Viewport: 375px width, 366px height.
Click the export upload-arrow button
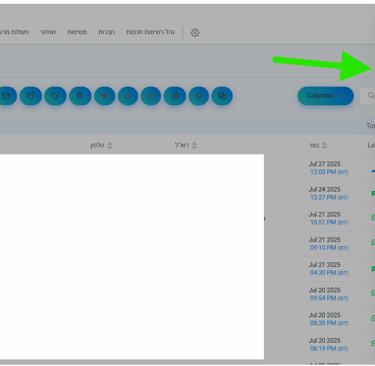coord(128,96)
